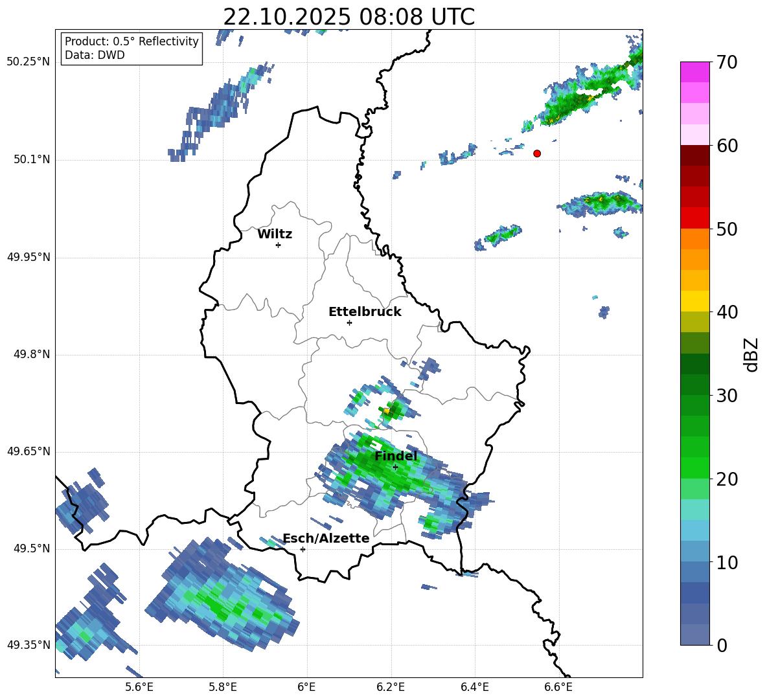
Task: Click the orange colorbar segment below 50
Action: [x=695, y=239]
